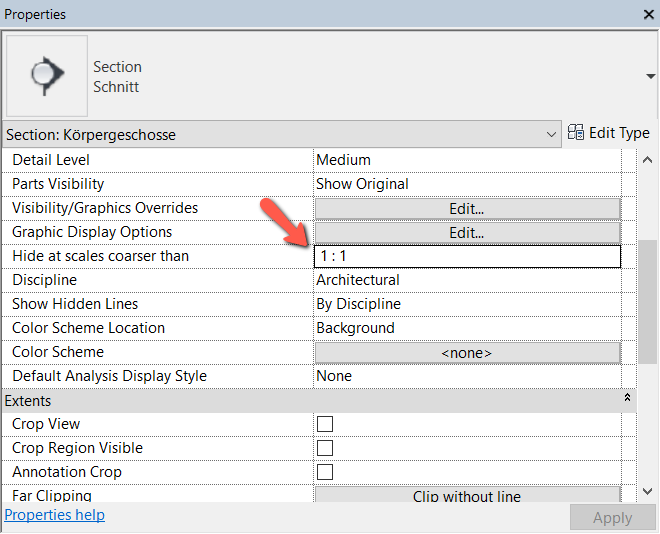Click the Color Scheme <none> button
660x534 pixels.
point(467,352)
